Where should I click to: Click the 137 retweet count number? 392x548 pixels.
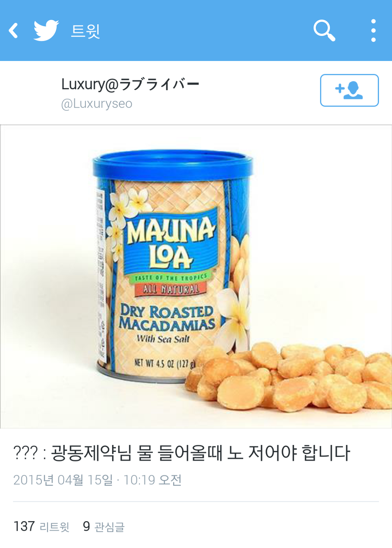click(x=24, y=526)
